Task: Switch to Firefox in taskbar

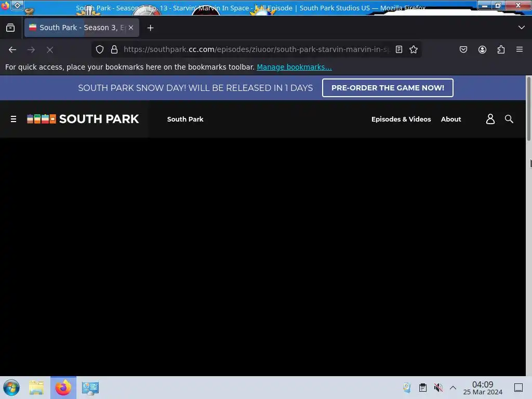Action: [x=63, y=388]
